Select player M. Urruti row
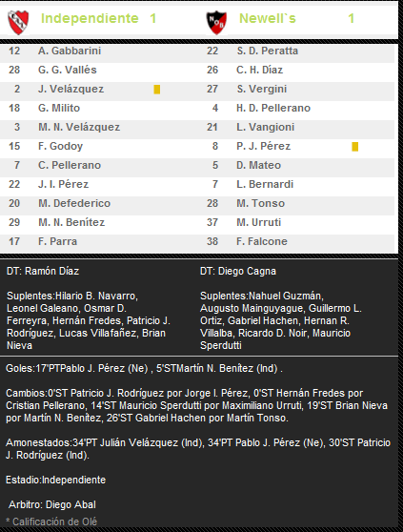403x532 pixels. (x=296, y=222)
